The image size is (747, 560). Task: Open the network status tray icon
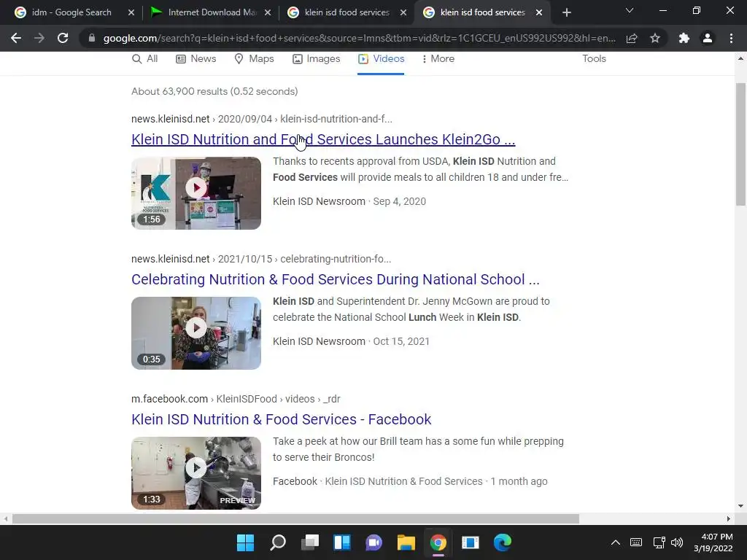coord(659,542)
